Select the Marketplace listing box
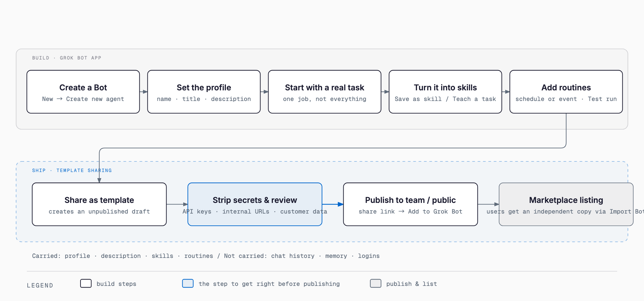Screen dimensions: 644x301 click(x=566, y=204)
